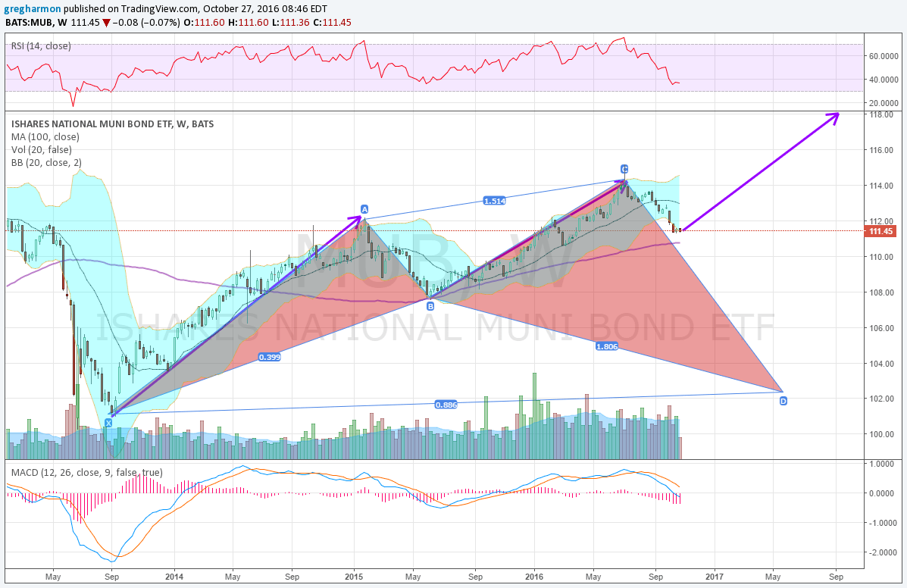
Task: Click pattern point C marker
Action: [x=624, y=169]
